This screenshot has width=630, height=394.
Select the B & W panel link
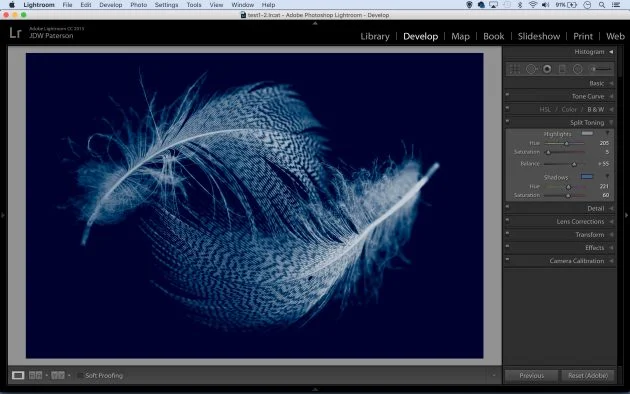click(595, 109)
